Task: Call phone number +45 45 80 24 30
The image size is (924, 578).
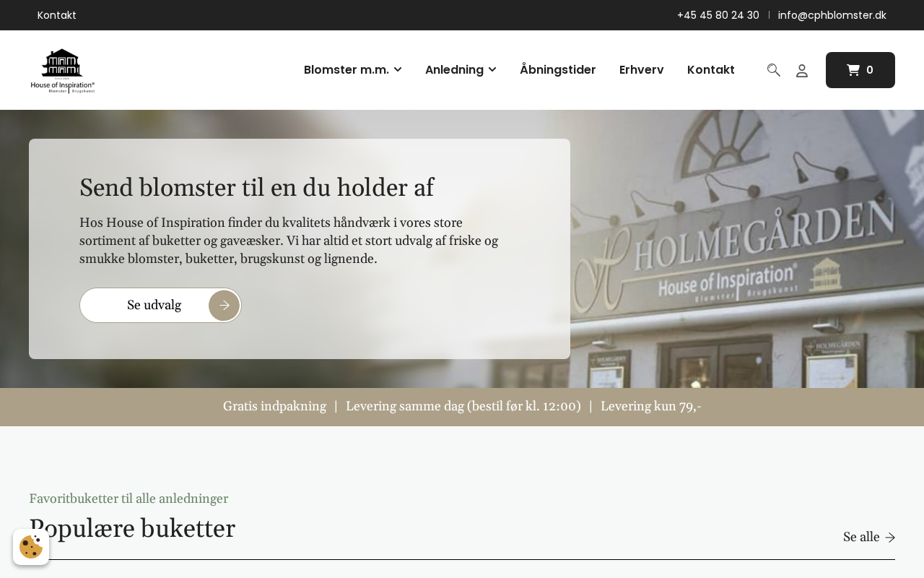Action: click(718, 15)
